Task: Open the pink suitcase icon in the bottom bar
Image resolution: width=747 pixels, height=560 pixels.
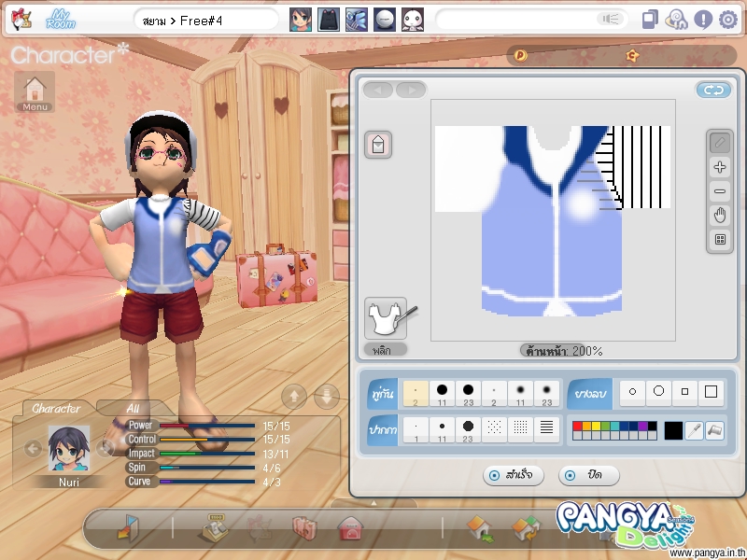Action: coord(304,528)
